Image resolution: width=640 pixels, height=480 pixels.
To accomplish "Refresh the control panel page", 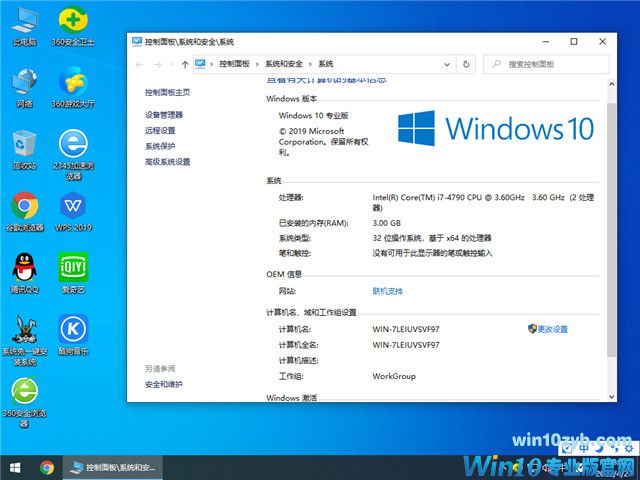I will pyautogui.click(x=466, y=64).
